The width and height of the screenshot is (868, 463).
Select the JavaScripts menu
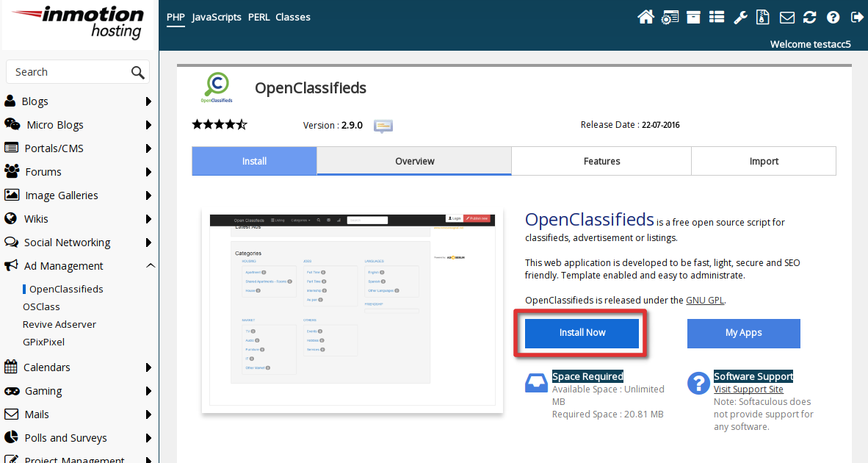click(x=217, y=17)
